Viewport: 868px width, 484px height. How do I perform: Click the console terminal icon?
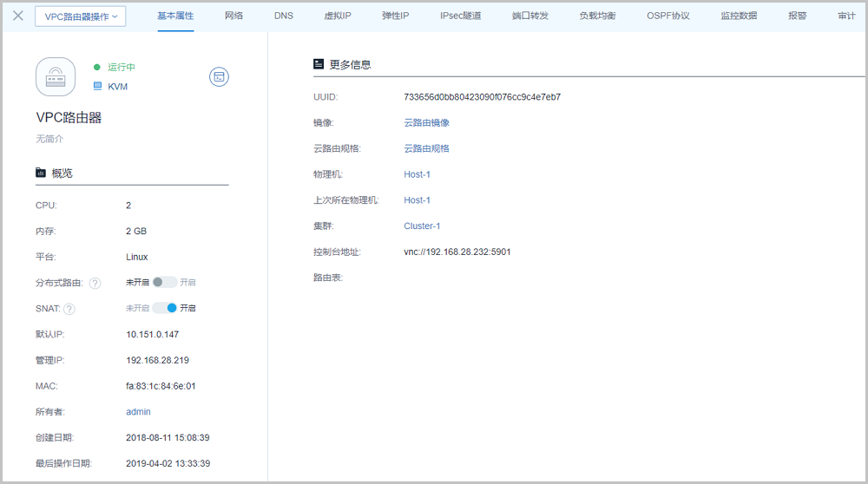[219, 77]
